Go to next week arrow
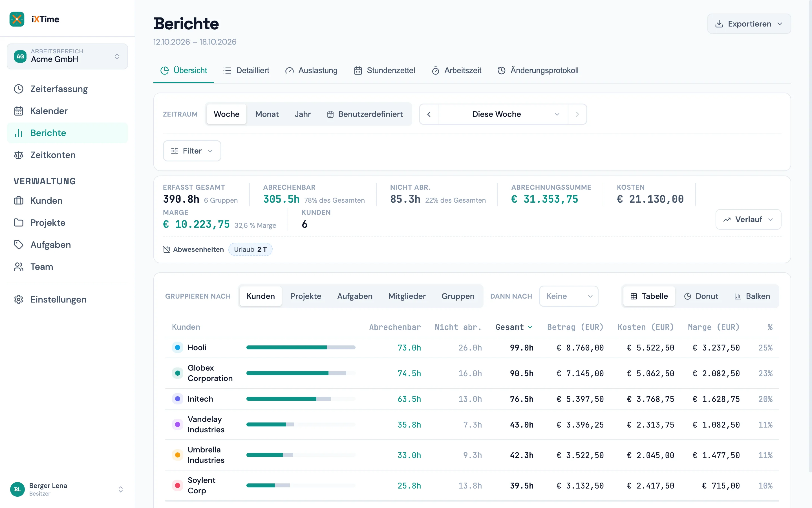Image resolution: width=812 pixels, height=508 pixels. point(577,114)
